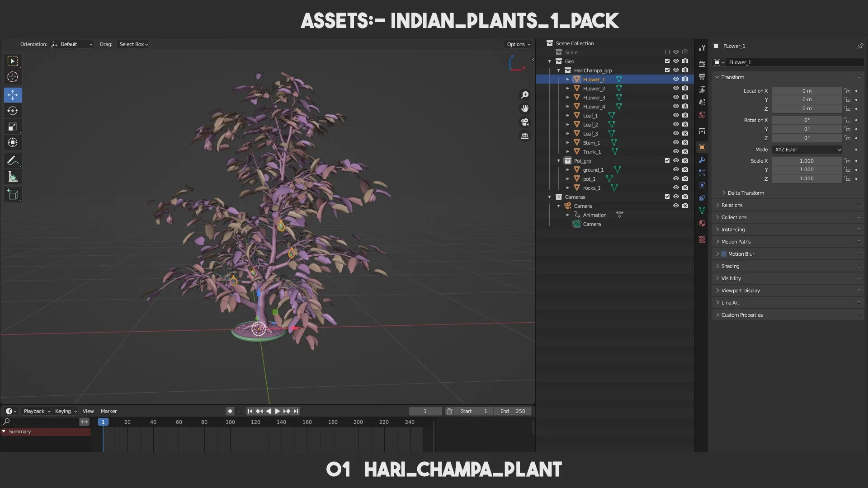Expand the FLower_3 outliner item
This screenshot has height=488, width=868.
[x=568, y=98]
